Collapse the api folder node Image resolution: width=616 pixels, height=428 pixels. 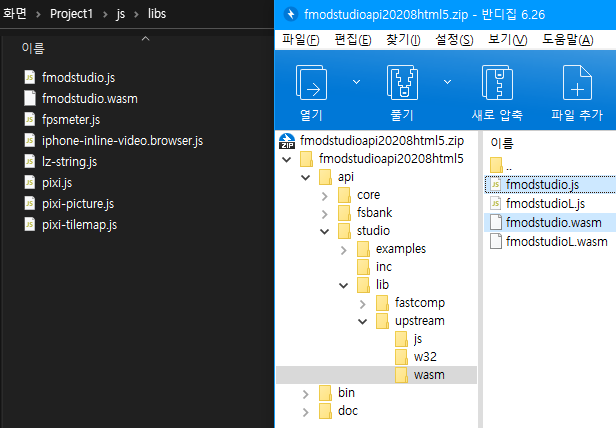(306, 178)
